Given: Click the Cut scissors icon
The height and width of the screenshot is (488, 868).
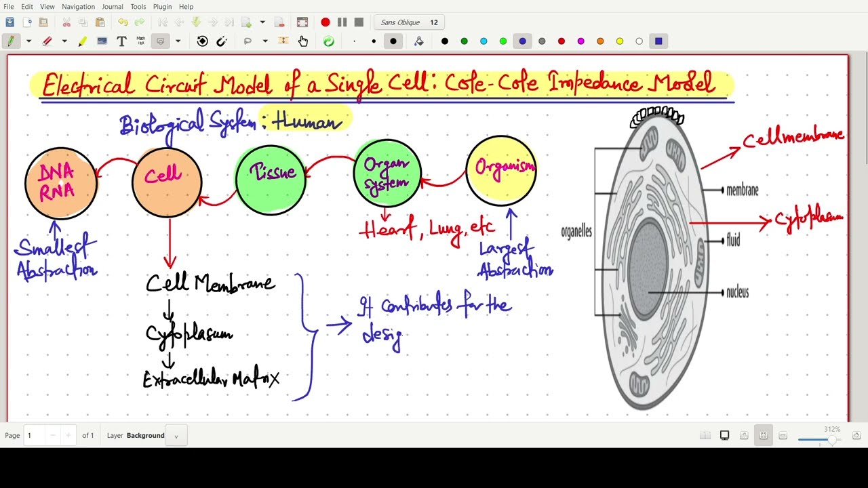Looking at the screenshot, I should point(66,22).
